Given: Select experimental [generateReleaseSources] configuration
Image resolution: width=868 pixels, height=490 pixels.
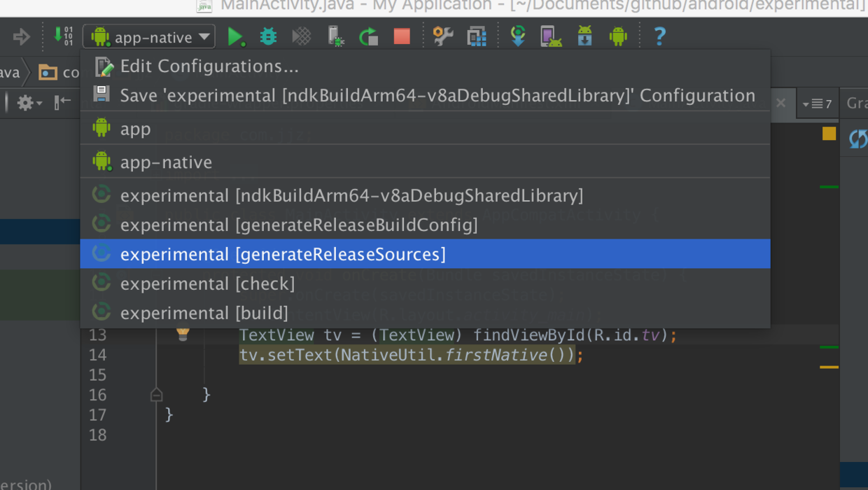Looking at the screenshot, I should 426,254.
